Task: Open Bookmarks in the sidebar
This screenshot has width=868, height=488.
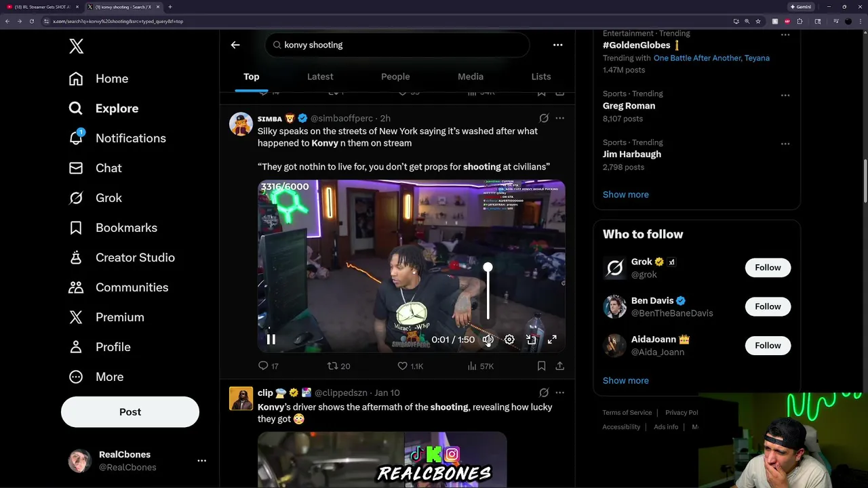Action: click(x=113, y=228)
